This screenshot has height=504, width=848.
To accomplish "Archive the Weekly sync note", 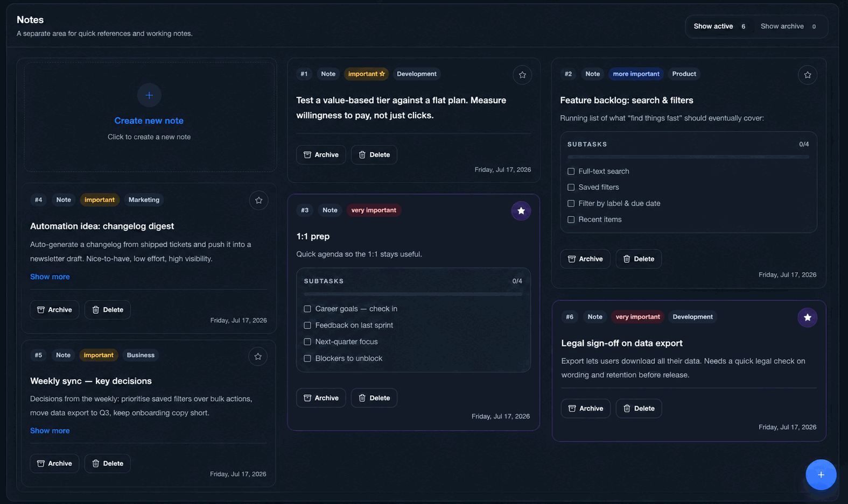I will click(x=54, y=463).
